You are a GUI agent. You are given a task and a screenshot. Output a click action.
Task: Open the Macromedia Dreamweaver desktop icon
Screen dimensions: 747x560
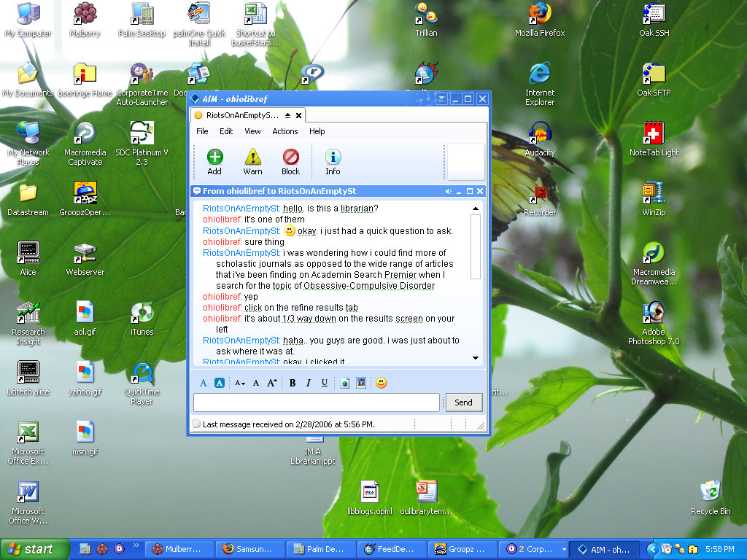654,263
